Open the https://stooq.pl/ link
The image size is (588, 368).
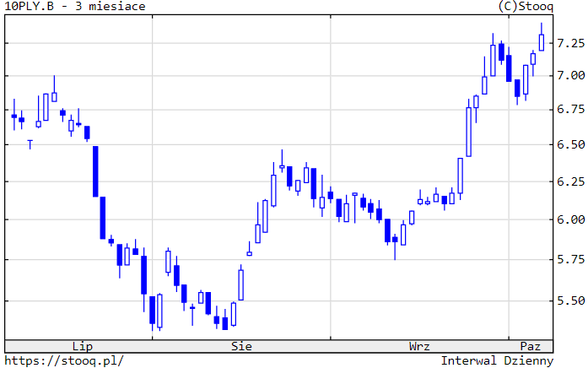(64, 360)
